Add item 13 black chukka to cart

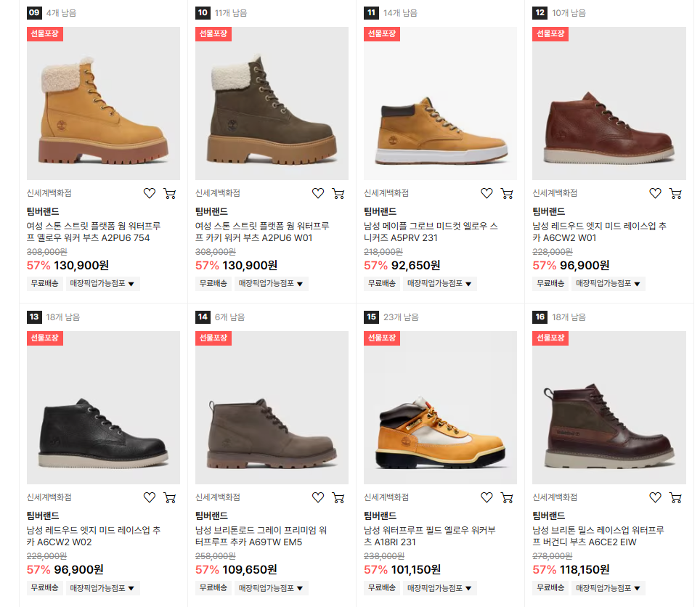[x=170, y=497]
